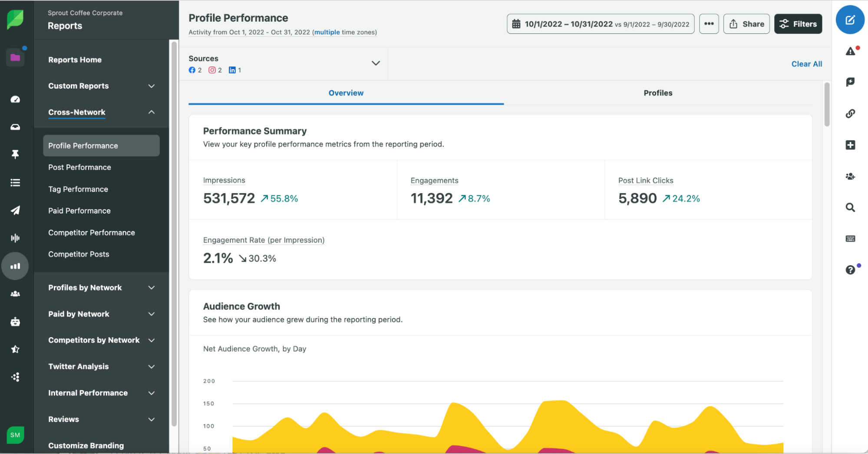Viewport: 868px width, 454px height.
Task: View keyboard shortcuts icon on right sidebar
Action: point(850,238)
